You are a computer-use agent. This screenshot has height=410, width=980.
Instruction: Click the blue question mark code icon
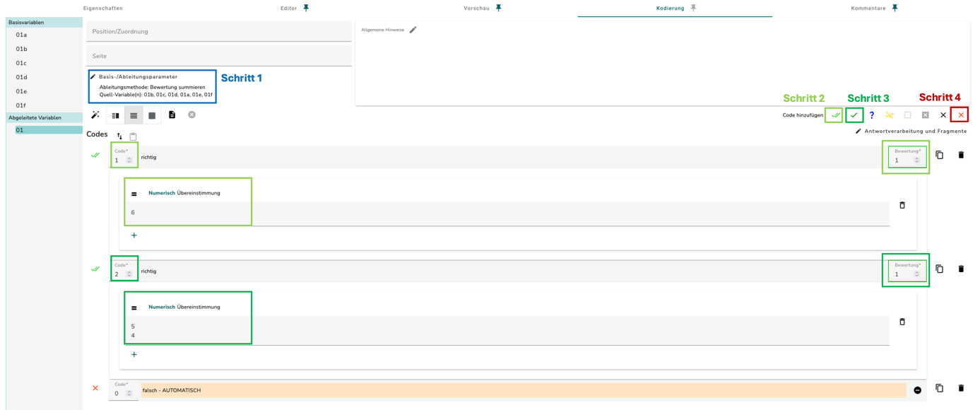coord(872,115)
